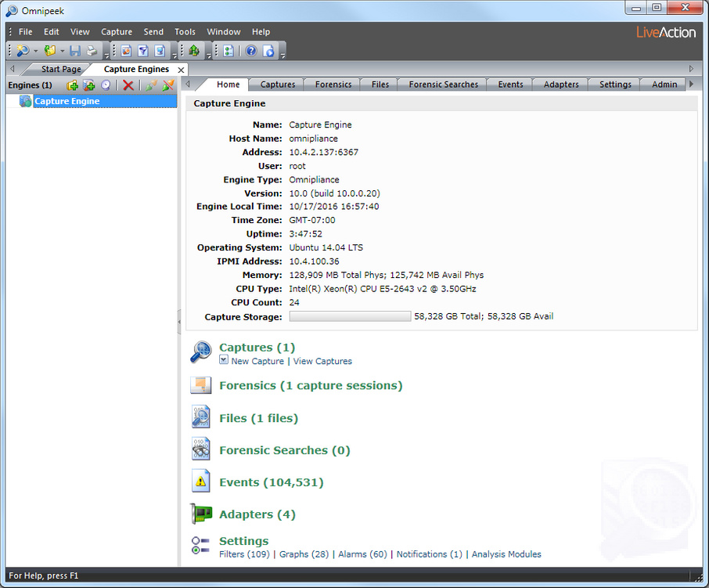Click the panel splitter collapse handle
The width and height of the screenshot is (709, 588).
point(179,322)
